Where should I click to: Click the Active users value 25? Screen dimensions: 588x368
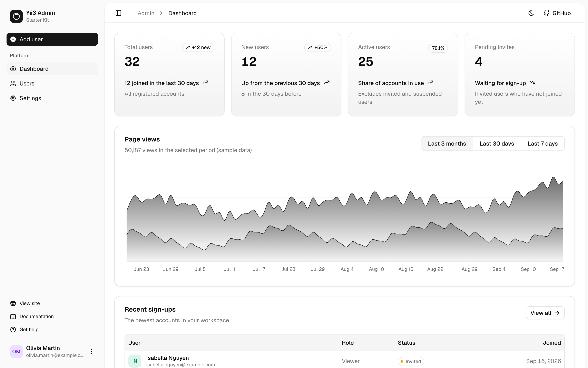pyautogui.click(x=366, y=62)
